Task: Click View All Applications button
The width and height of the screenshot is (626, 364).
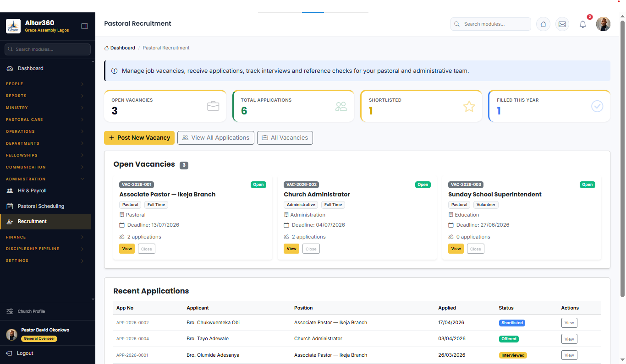Action: (x=216, y=138)
